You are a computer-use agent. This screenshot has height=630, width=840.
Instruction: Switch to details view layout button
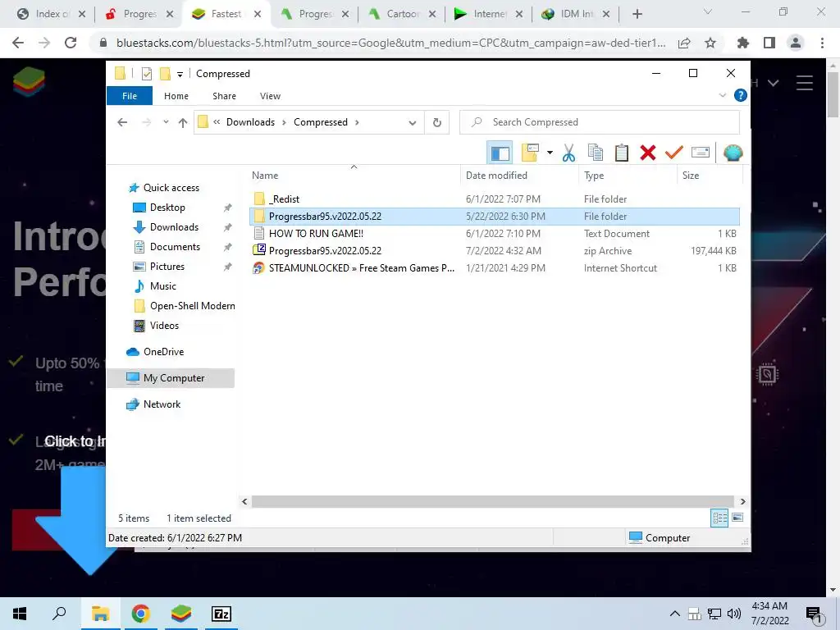719,518
